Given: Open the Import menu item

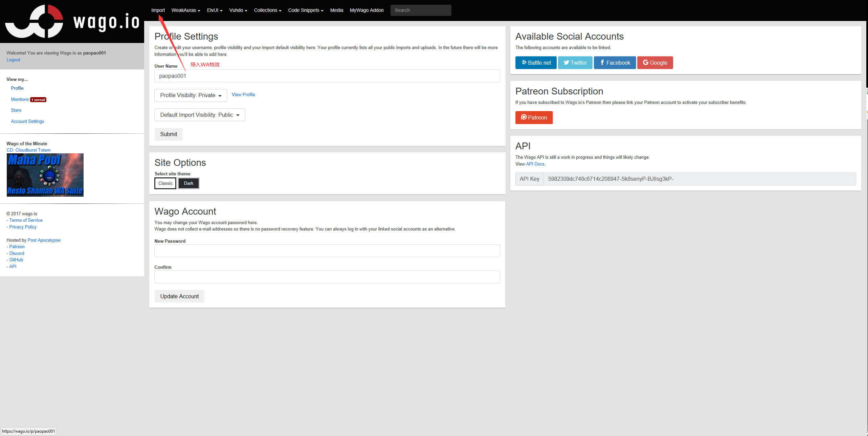Looking at the screenshot, I should pos(158,10).
